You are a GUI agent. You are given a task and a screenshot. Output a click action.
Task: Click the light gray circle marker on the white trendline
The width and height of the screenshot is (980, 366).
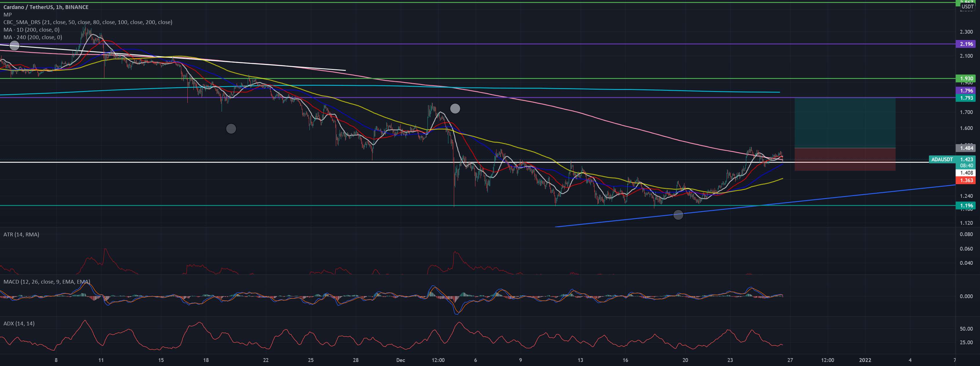[x=14, y=46]
